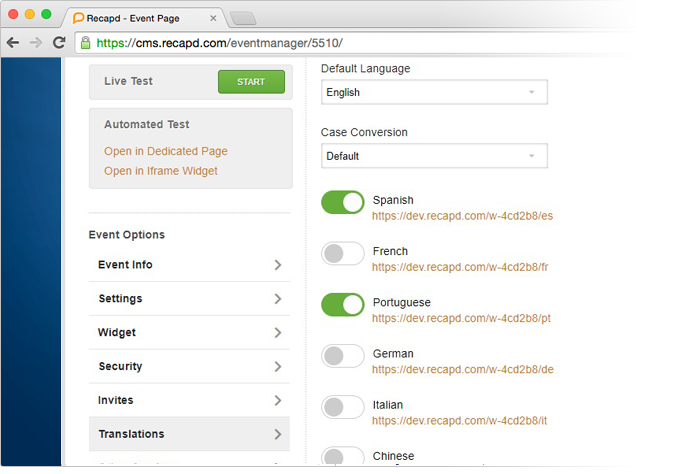Disable the Spanish translation toggle
The image size is (698, 474).
[343, 202]
